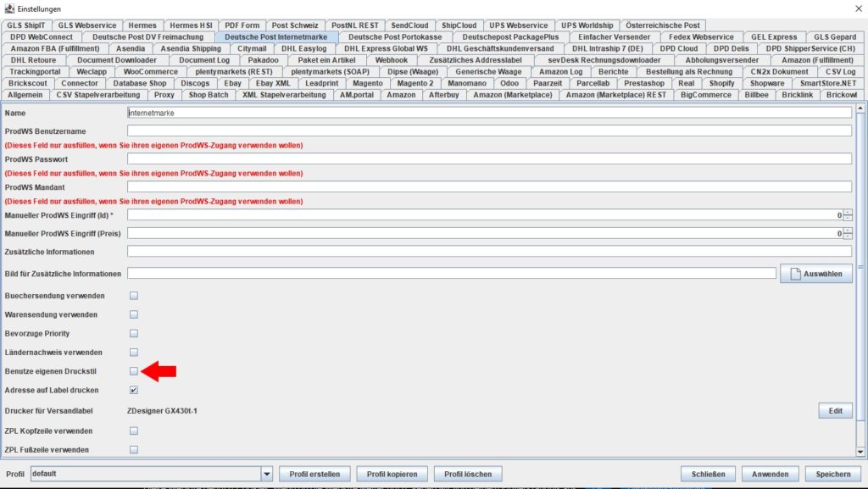This screenshot has height=489, width=868.
Task: Go to the Webhook tab
Action: (392, 60)
